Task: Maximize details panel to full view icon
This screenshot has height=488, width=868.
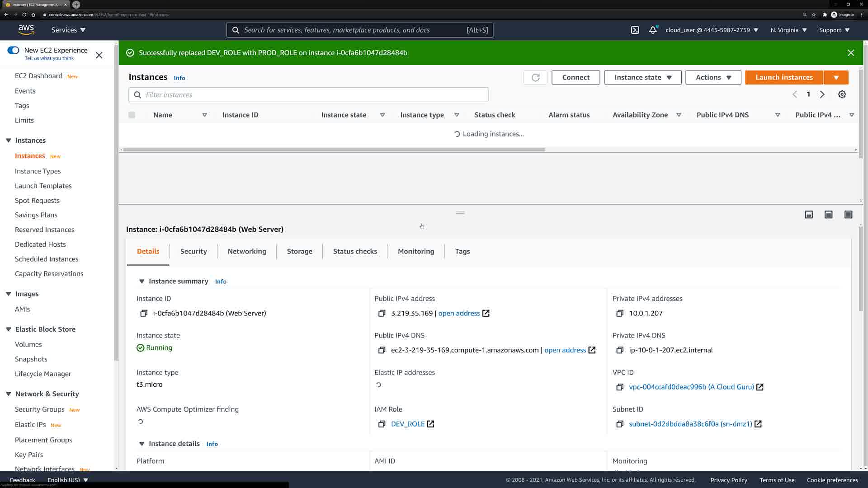Action: 848,215
